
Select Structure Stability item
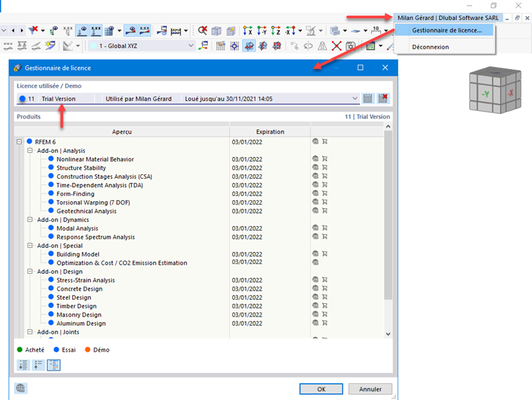81,167
